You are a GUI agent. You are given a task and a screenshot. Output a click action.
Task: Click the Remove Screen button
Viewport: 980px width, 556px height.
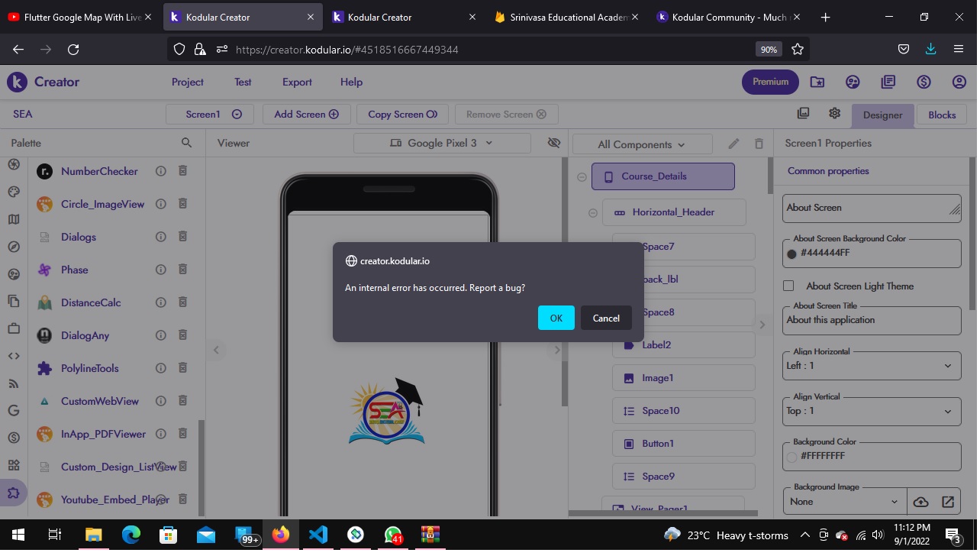coord(506,115)
